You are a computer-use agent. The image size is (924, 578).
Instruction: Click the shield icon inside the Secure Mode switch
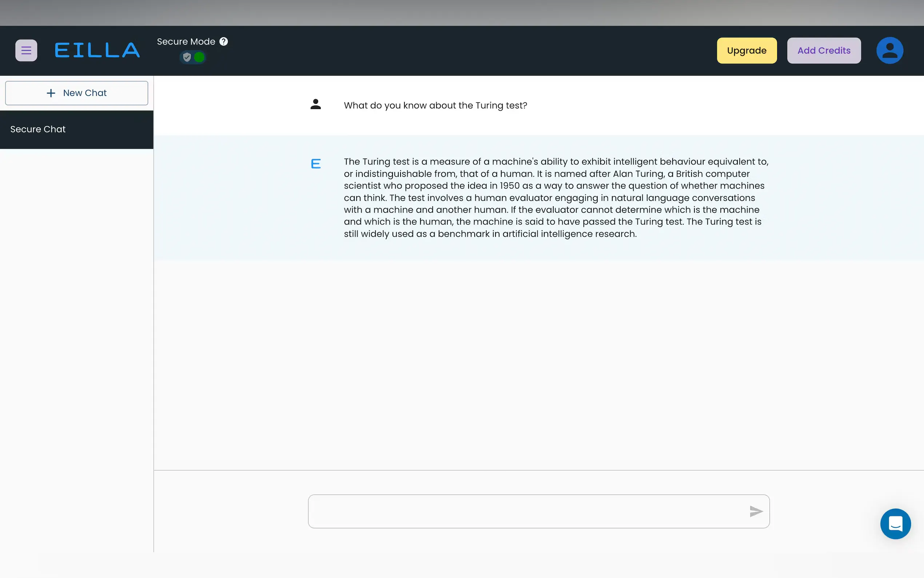(187, 58)
